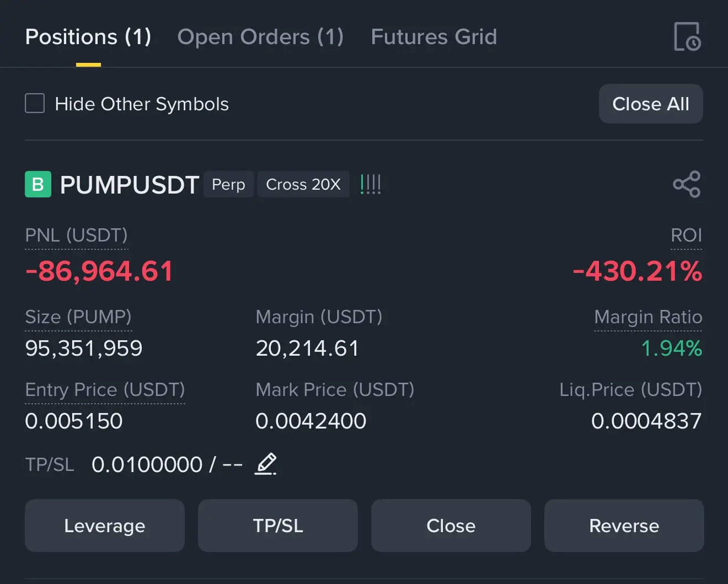The width and height of the screenshot is (728, 584).
Task: Show PNL (USDT) explanation
Action: (x=76, y=235)
